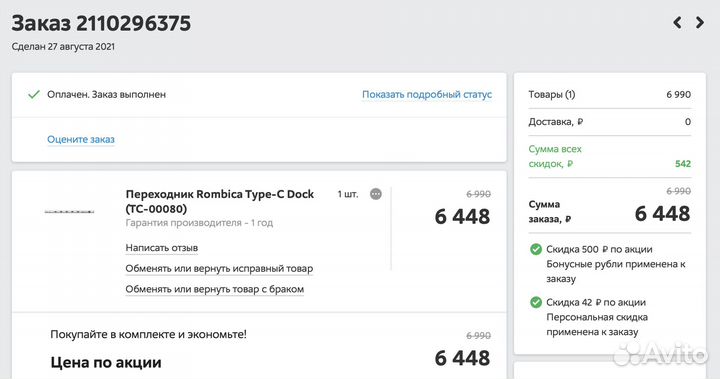The height and width of the screenshot is (379, 720).
Task: Click Бонусные рубли применена к заказу text
Action: pos(616,272)
